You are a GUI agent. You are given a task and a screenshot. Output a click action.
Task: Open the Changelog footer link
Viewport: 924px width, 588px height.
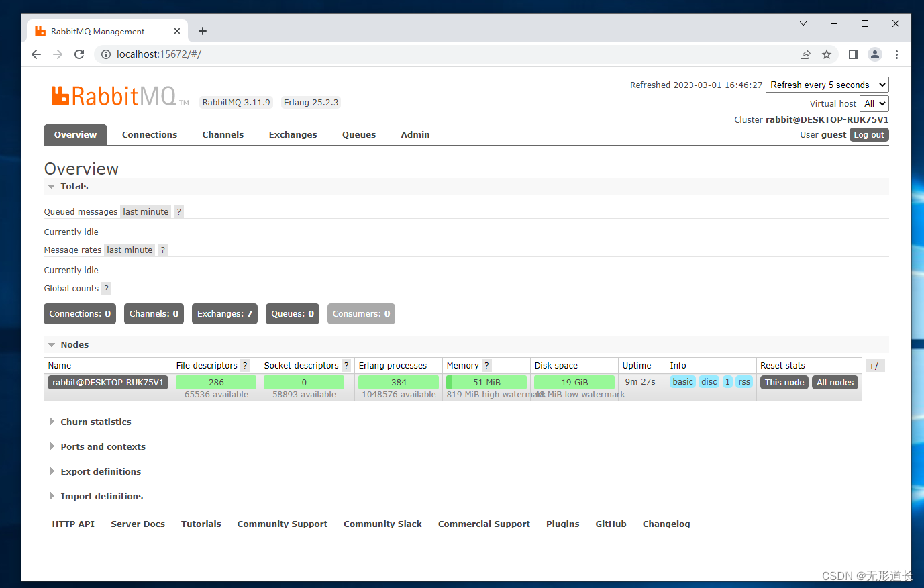[666, 524]
